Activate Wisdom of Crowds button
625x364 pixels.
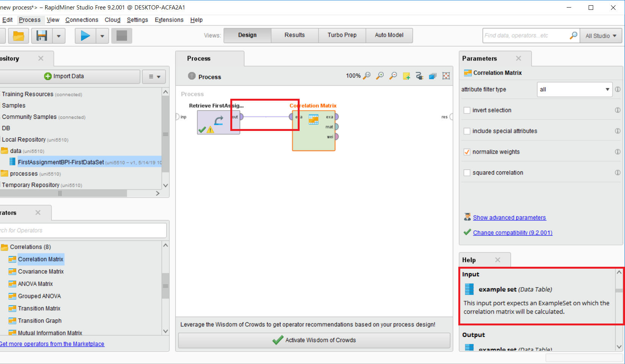tap(314, 340)
